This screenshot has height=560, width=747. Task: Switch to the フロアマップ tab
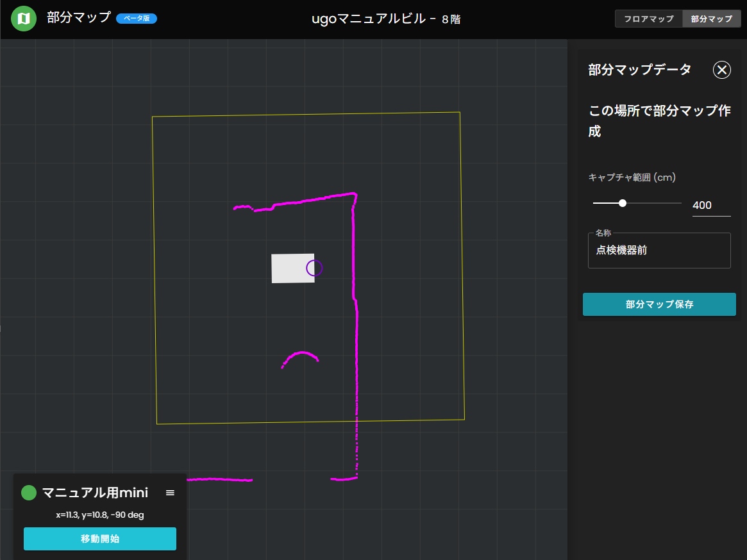click(x=648, y=19)
